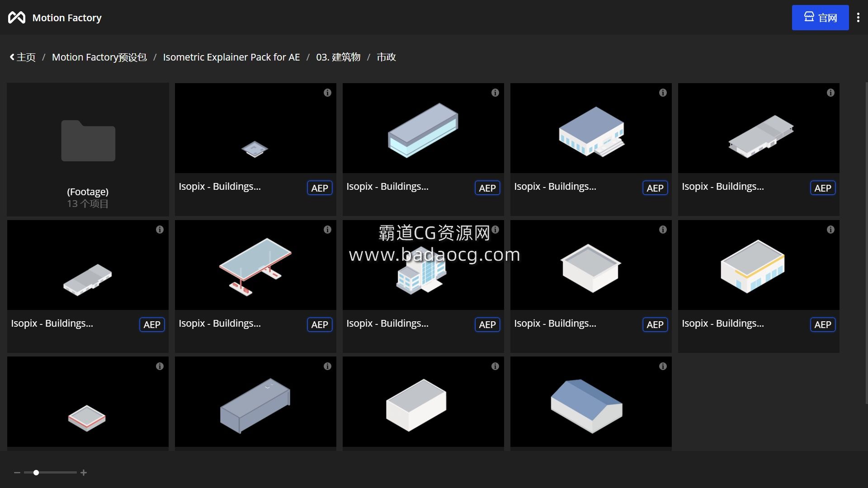Image resolution: width=868 pixels, height=488 pixels.
Task: Click the 市政 breadcrumb item
Action: (386, 57)
